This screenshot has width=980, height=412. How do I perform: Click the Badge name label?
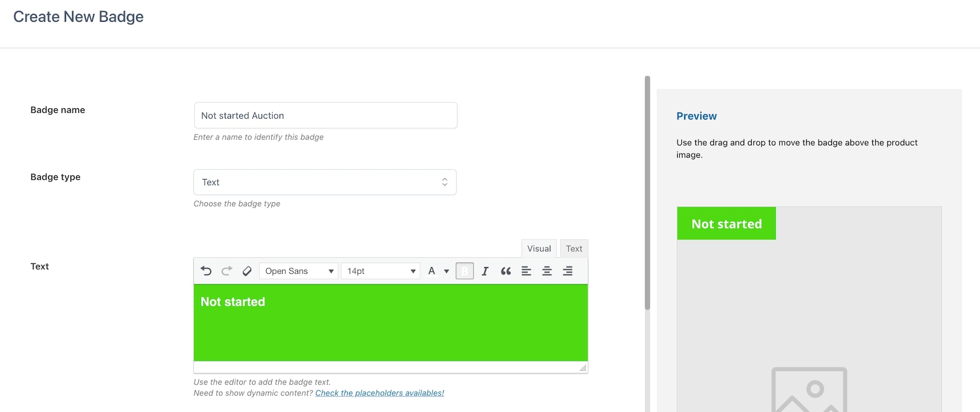point(58,110)
